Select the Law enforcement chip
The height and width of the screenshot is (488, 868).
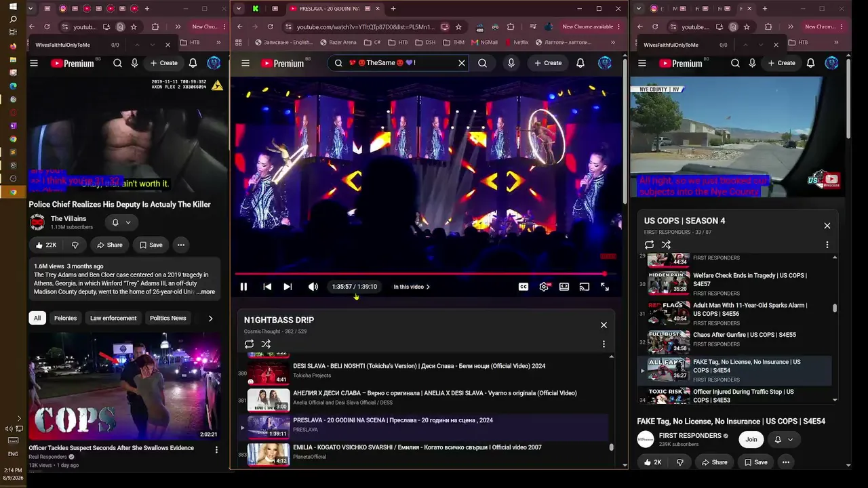tap(113, 318)
